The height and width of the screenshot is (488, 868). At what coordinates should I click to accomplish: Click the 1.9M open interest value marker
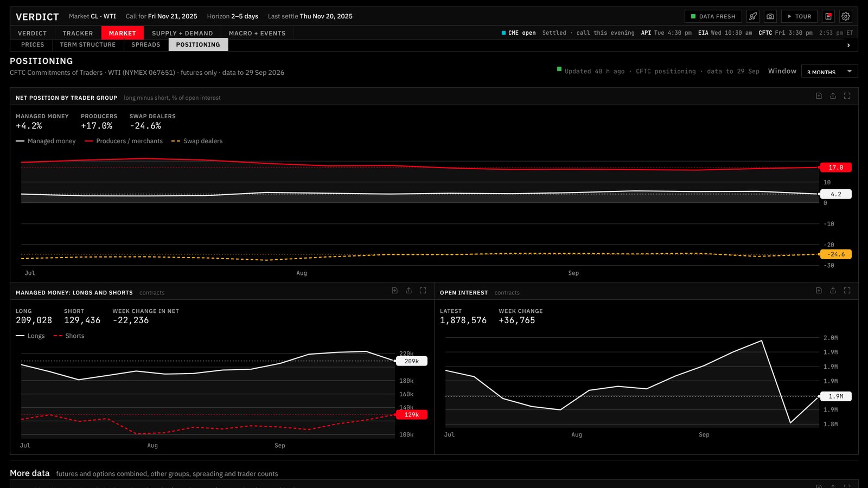pos(836,396)
